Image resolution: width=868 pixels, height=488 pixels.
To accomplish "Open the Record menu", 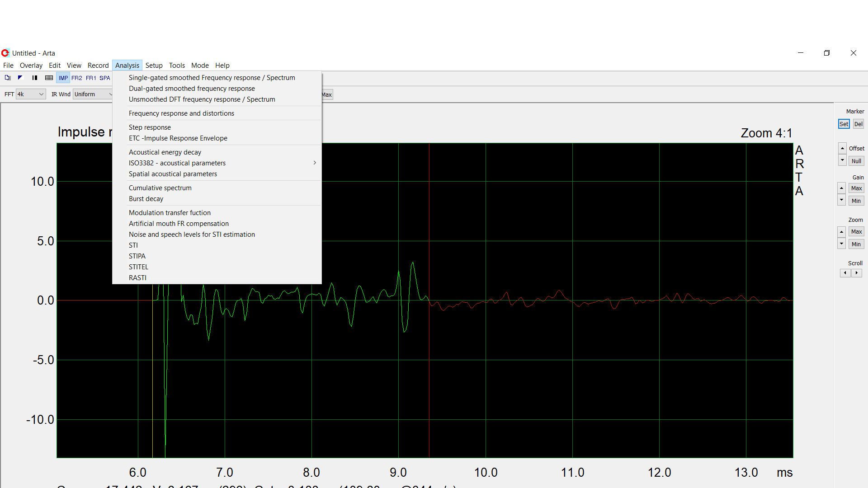I will (98, 65).
